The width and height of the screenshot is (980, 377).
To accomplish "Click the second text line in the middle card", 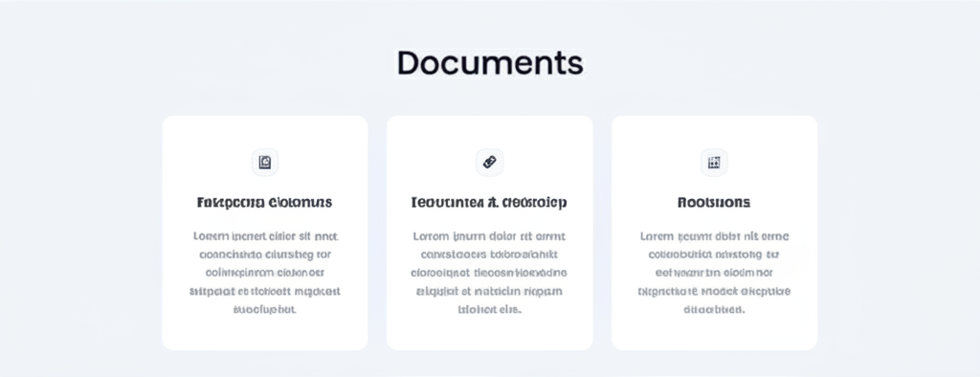I will click(489, 255).
